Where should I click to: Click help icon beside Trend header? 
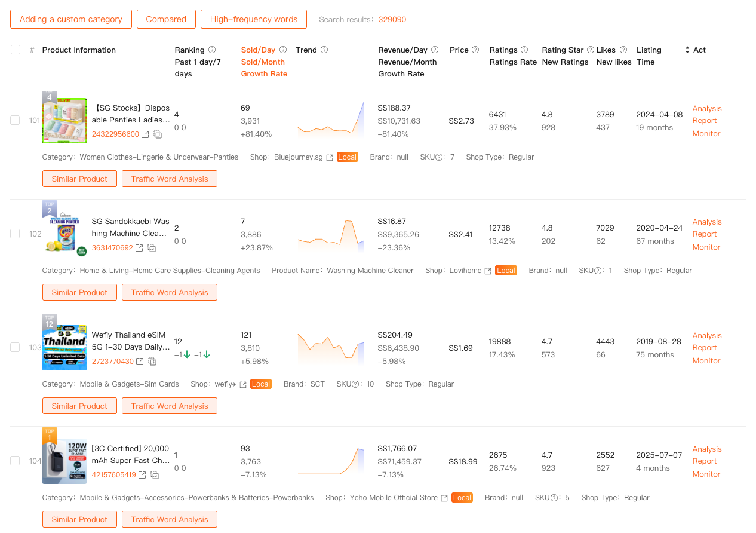[324, 50]
